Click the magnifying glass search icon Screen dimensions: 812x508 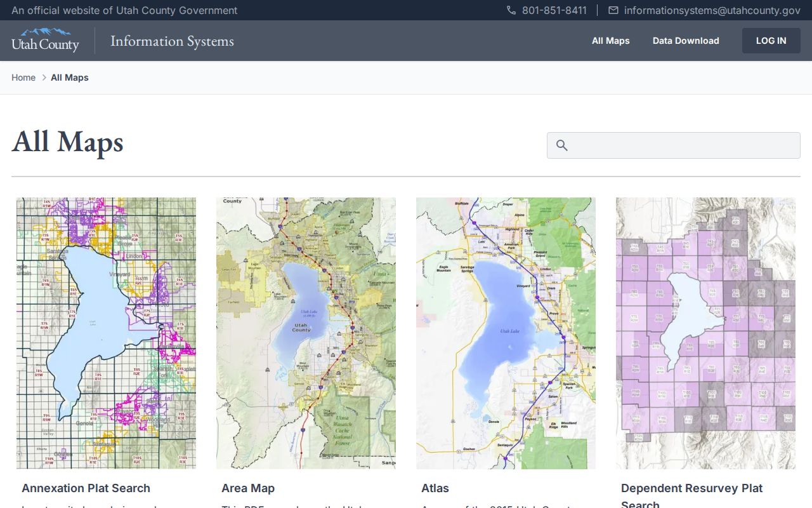pos(561,145)
